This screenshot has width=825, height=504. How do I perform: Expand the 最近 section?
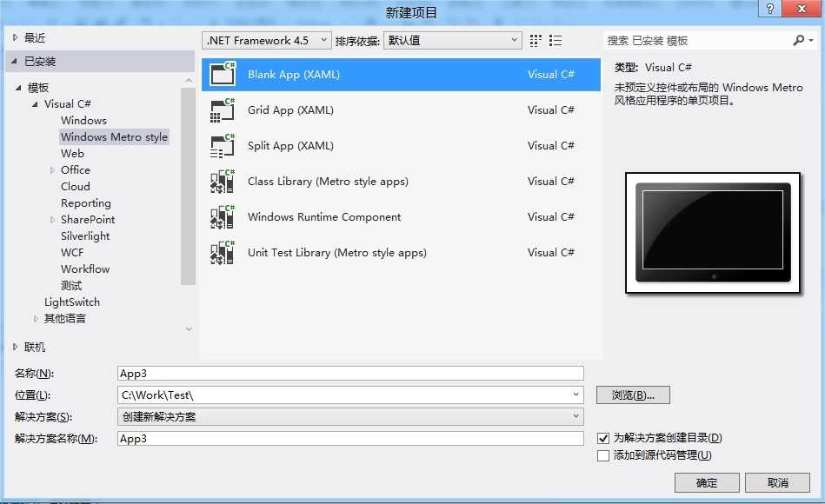[15, 37]
